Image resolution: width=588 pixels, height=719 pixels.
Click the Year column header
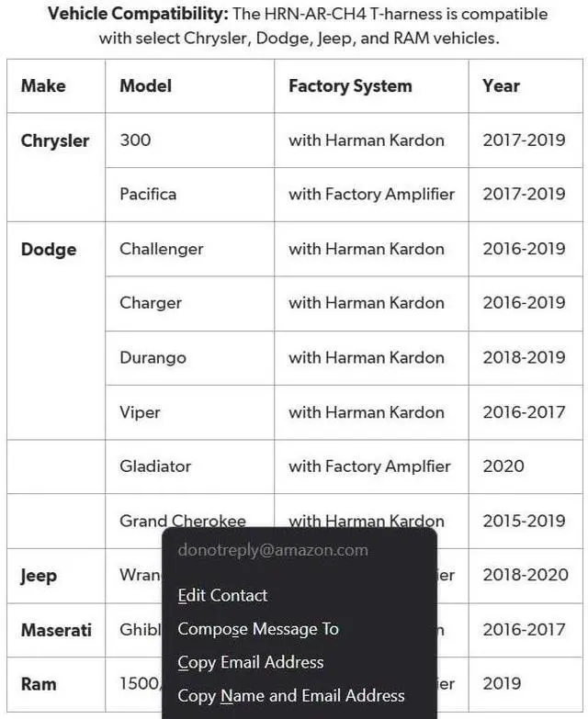[501, 85]
